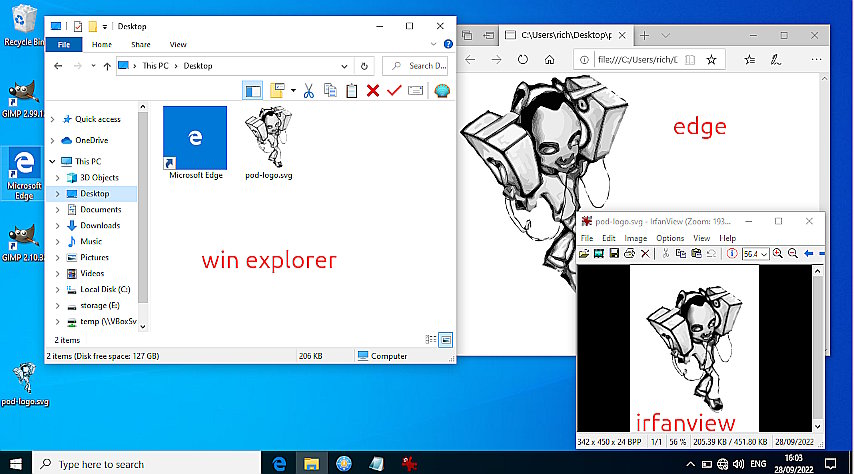Click the navigation pane scrollbar in Explorer

143,207
